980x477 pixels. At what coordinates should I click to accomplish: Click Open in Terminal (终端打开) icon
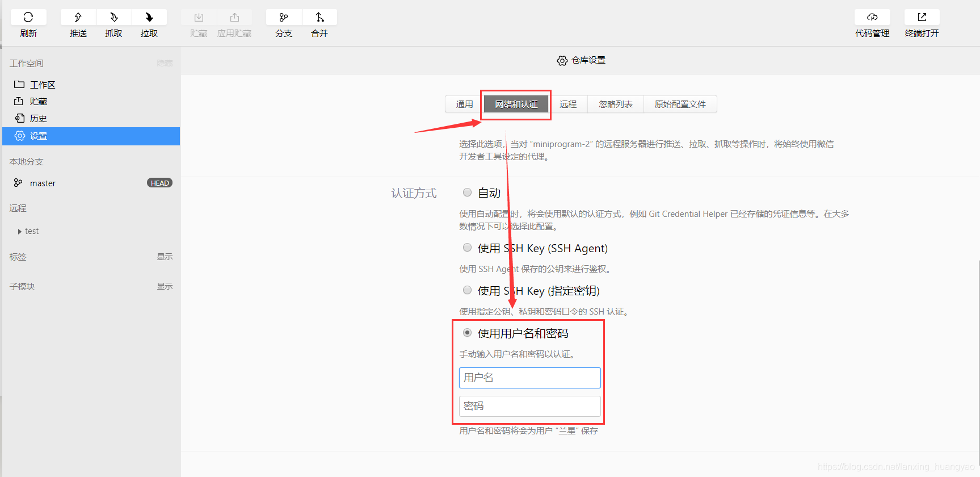point(922,18)
